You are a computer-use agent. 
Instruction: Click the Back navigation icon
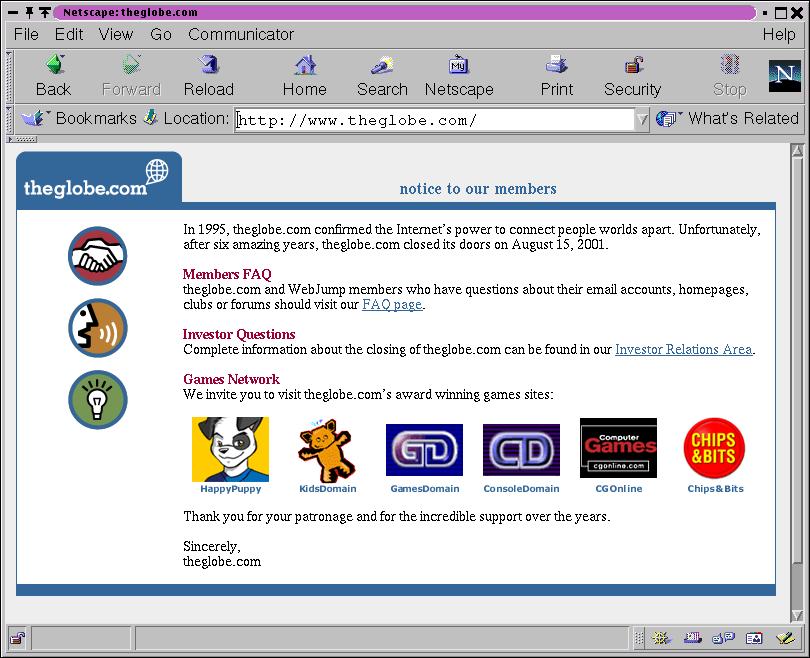(x=54, y=67)
